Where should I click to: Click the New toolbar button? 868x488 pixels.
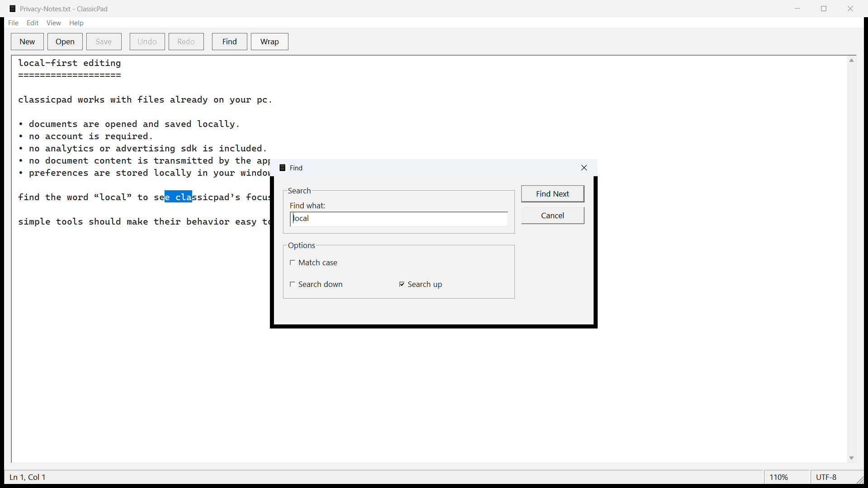point(27,42)
